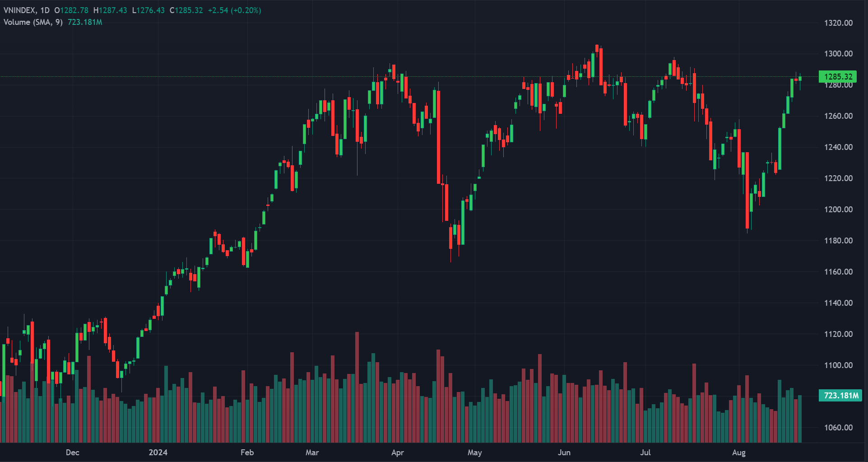Click the green 1285.32 current price label
This screenshot has width=868, height=462.
(838, 77)
